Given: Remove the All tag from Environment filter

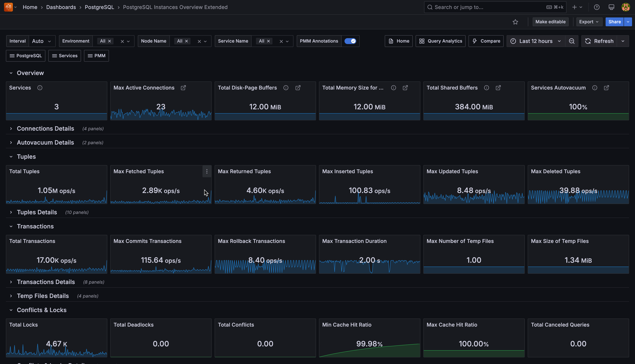Looking at the screenshot, I should [110, 41].
